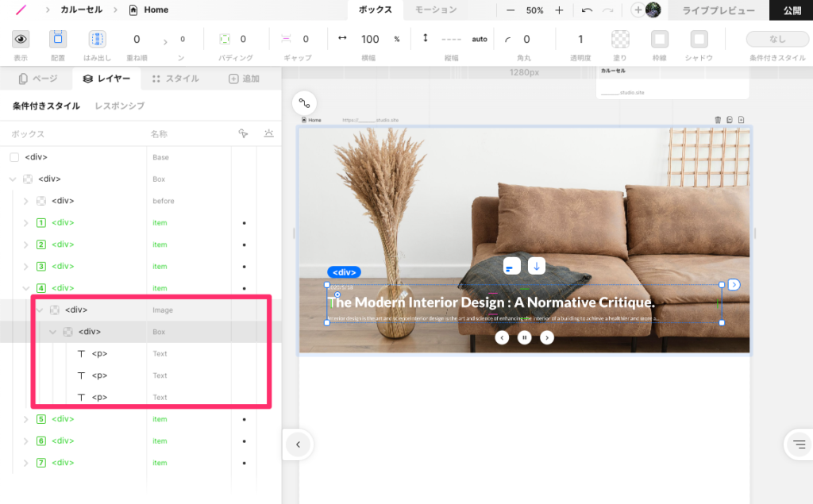Click the connection tool button on canvas

304,103
